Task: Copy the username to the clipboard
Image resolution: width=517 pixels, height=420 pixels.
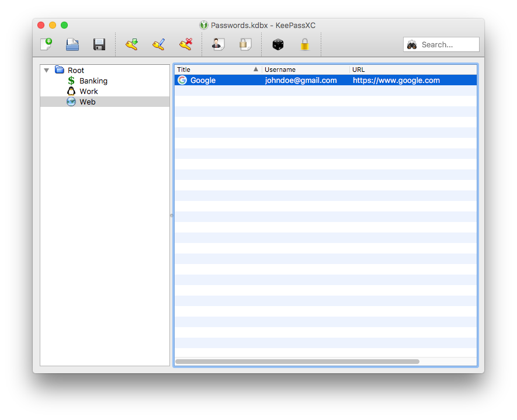Action: pyautogui.click(x=218, y=44)
